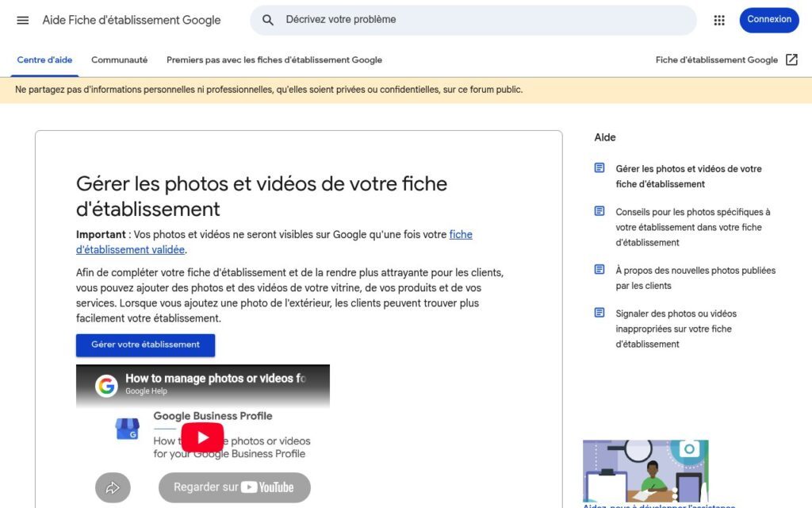Viewport: 812px width, 508px height.
Task: Click the article icon next to Gérer les photos et vidéos
Action: 599,168
